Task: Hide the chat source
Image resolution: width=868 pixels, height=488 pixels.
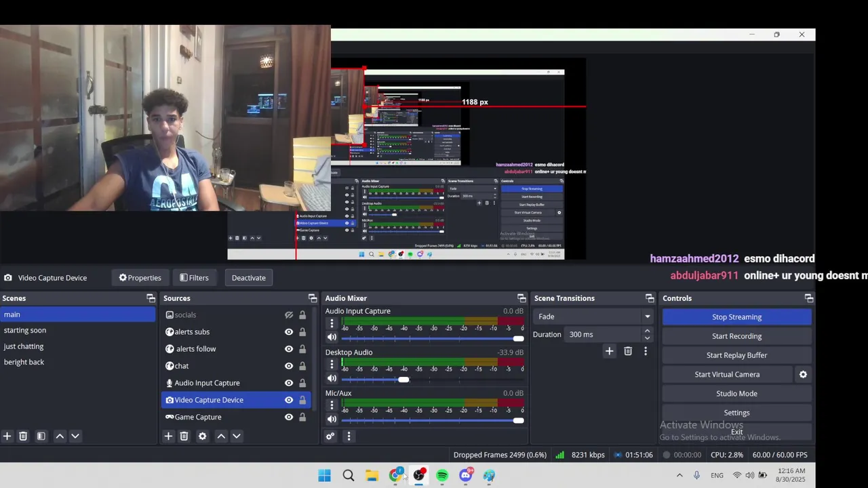Action: (289, 366)
